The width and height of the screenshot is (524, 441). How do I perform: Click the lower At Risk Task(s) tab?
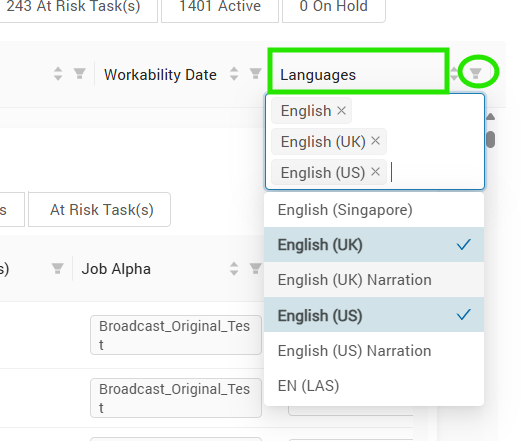(x=100, y=209)
